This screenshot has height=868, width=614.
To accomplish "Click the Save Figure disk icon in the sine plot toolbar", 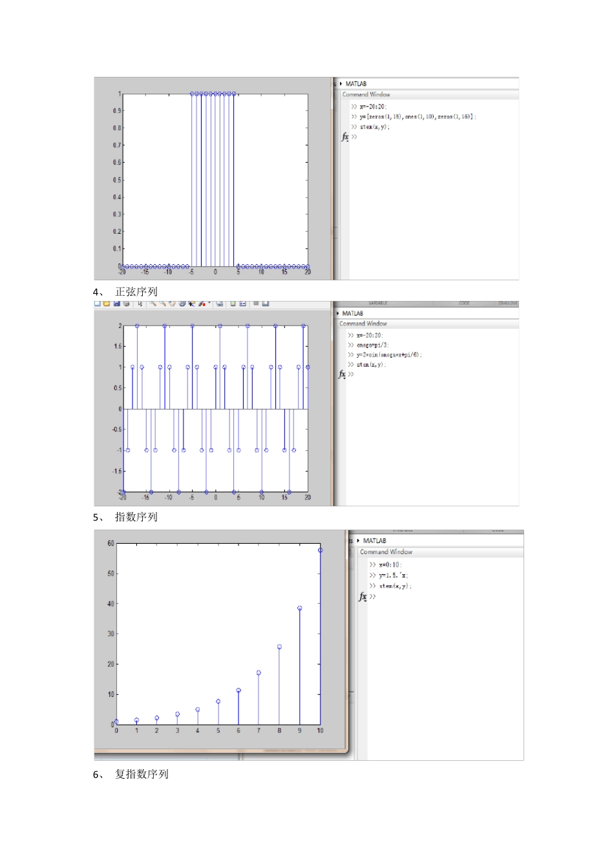I will [x=117, y=303].
